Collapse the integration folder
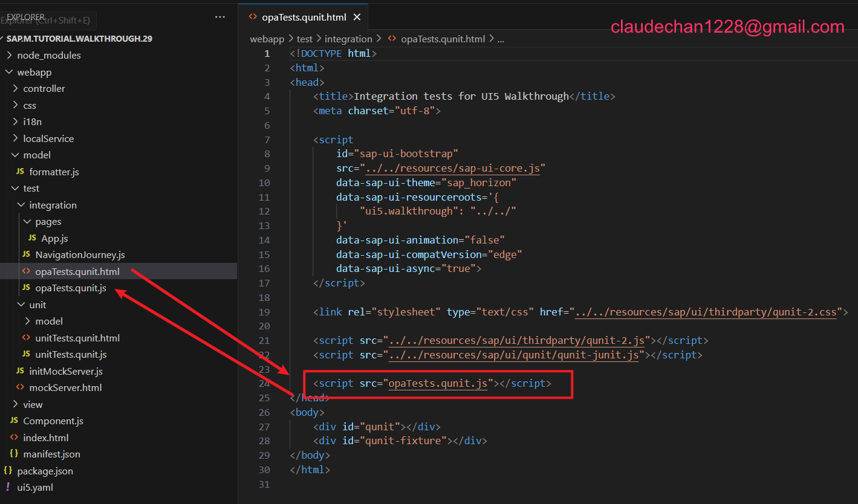Screen dimensions: 858x504 21,205
